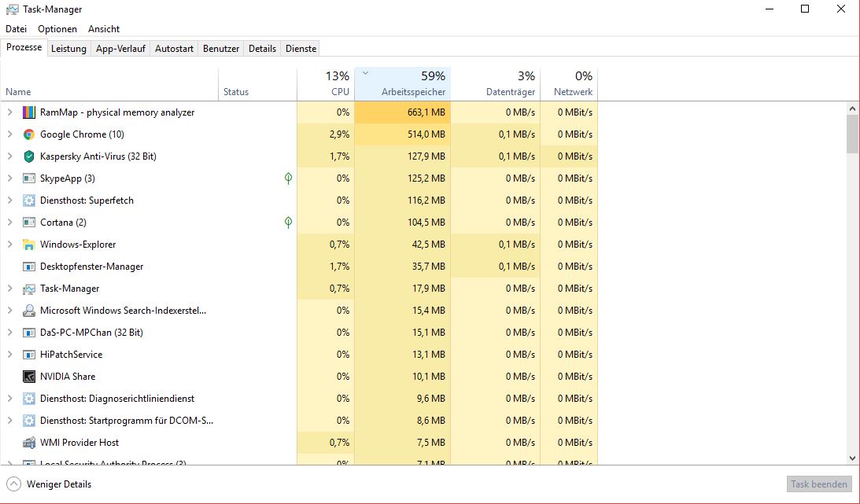860x504 pixels.
Task: Click the Task-Manager title bar icon
Action: pyautogui.click(x=12, y=9)
